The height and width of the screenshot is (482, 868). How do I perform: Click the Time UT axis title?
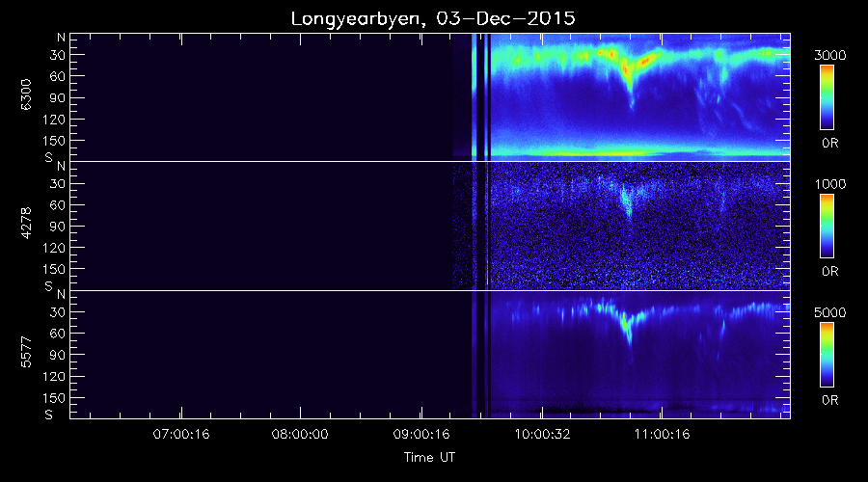pos(429,457)
